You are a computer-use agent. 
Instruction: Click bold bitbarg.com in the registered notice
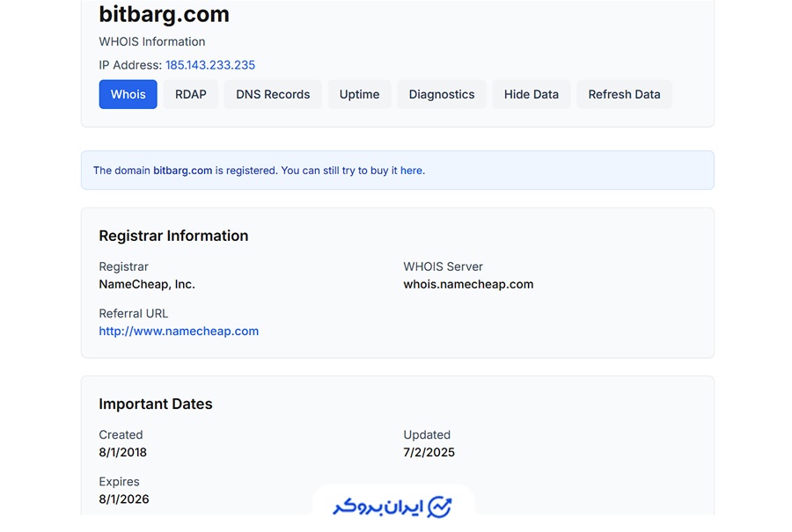(182, 171)
